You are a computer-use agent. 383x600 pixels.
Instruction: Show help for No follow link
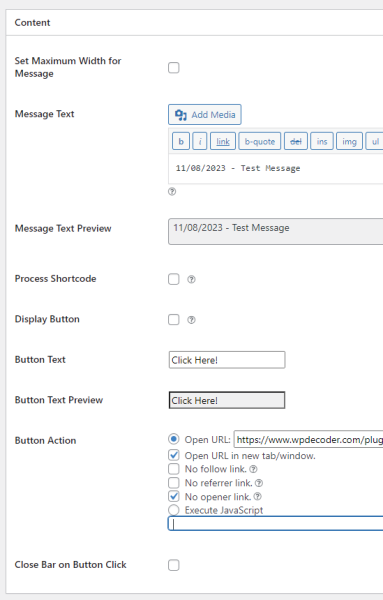[253, 469]
